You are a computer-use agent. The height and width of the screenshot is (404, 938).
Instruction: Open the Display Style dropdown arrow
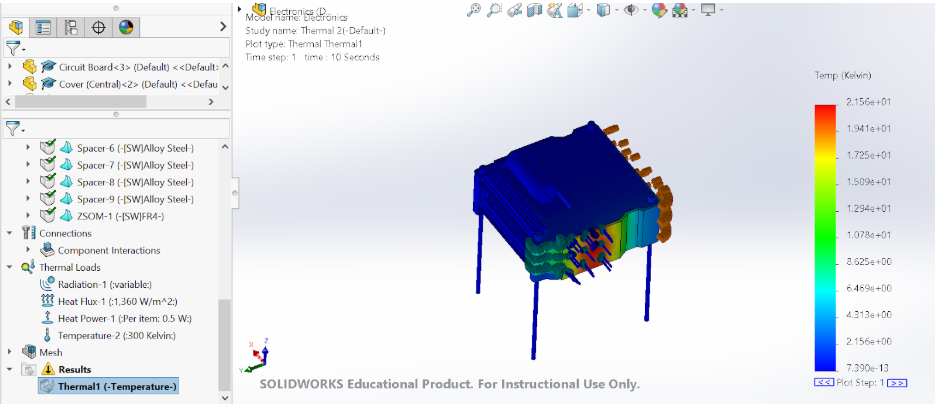(617, 10)
